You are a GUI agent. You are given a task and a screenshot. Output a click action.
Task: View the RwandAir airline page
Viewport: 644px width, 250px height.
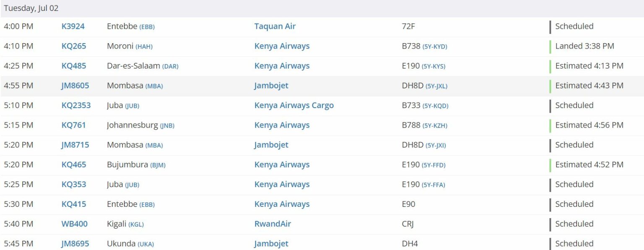click(273, 224)
